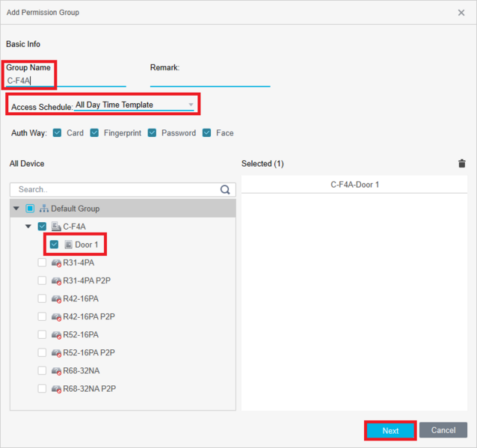The image size is (477, 448).
Task: Click the Remark input field
Action: [210, 81]
